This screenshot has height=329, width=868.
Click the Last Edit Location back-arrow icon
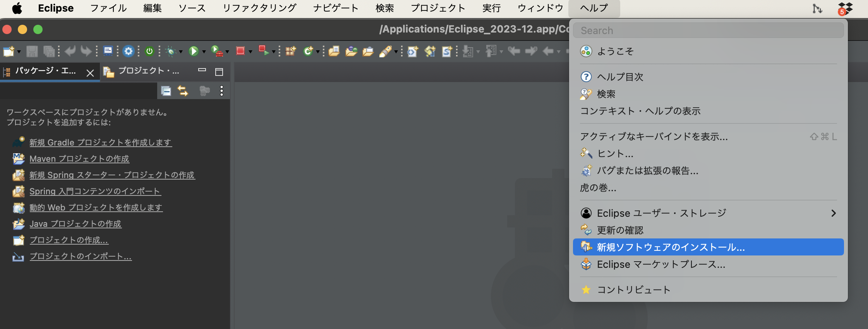click(x=514, y=51)
